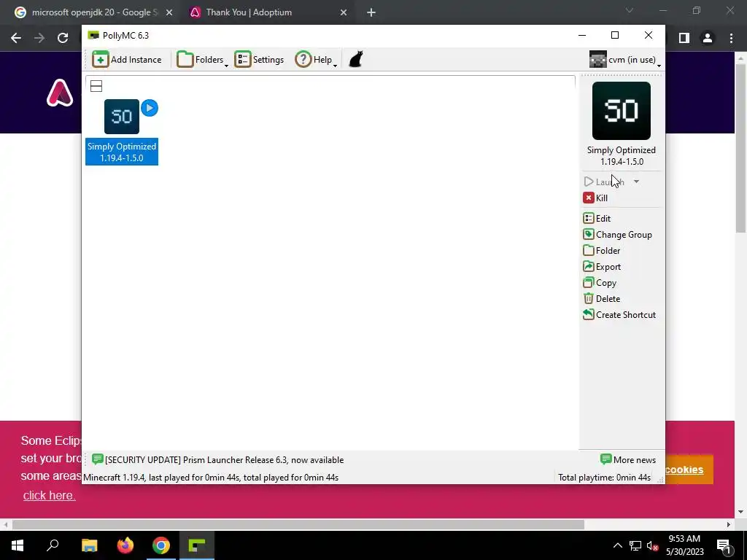
Task: Click the large Simply Optimized icon in sidebar
Action: coord(622,111)
